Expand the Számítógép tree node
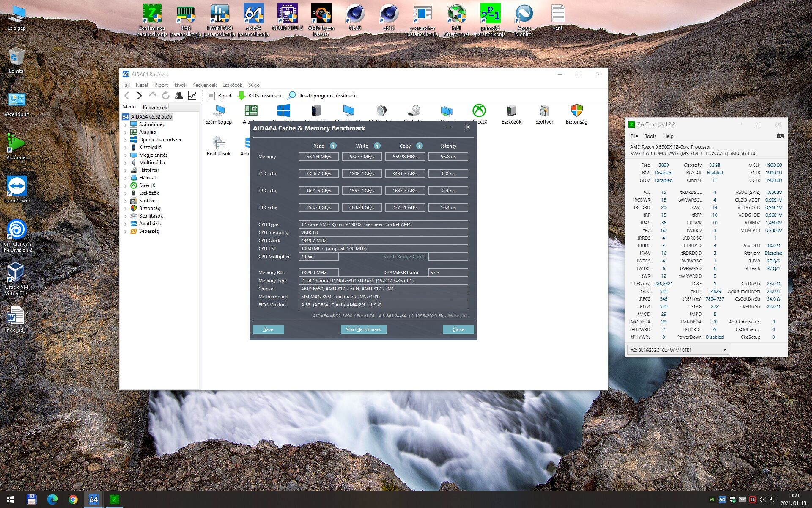 tap(125, 125)
